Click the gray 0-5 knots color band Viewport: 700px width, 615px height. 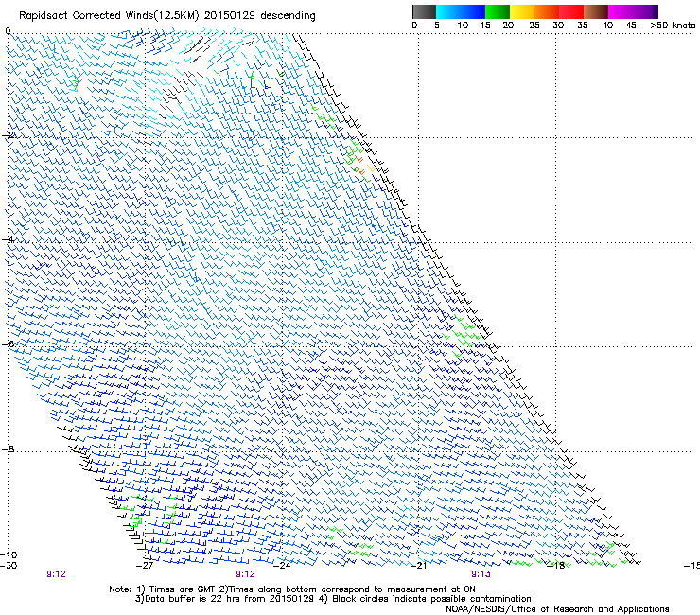424,11
